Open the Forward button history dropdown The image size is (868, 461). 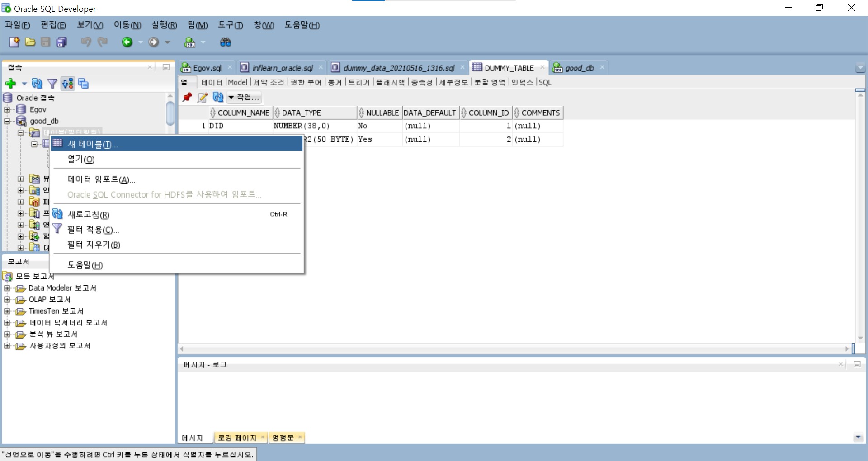click(x=167, y=42)
